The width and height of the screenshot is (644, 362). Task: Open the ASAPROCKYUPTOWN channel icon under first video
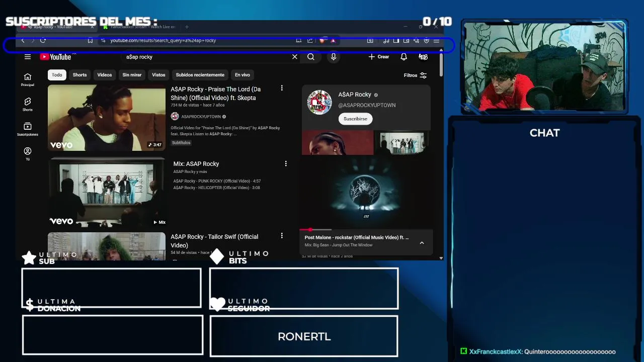175,116
